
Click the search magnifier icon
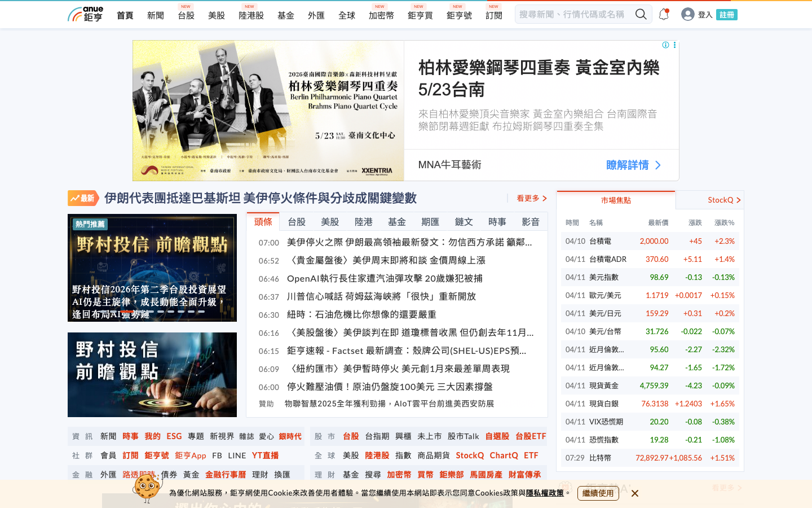click(641, 14)
